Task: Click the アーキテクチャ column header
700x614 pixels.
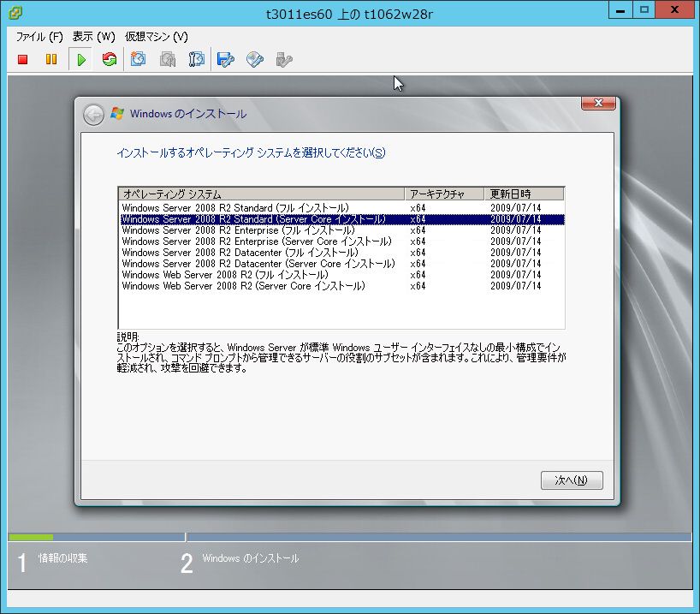Action: [x=445, y=194]
